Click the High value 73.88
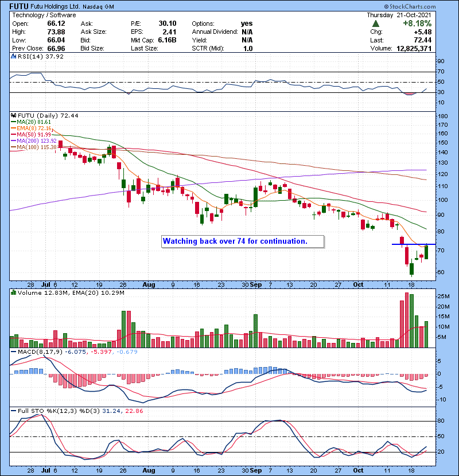 (x=56, y=32)
